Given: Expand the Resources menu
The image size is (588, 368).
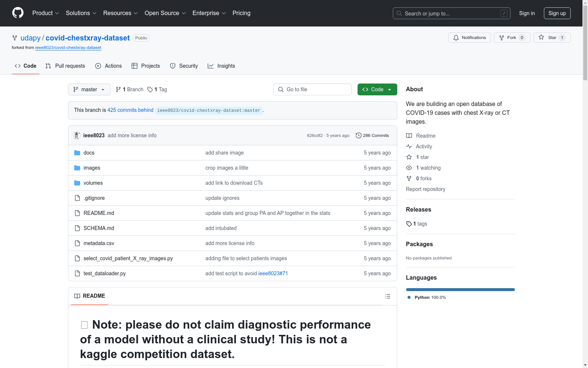Looking at the screenshot, I should (x=121, y=13).
